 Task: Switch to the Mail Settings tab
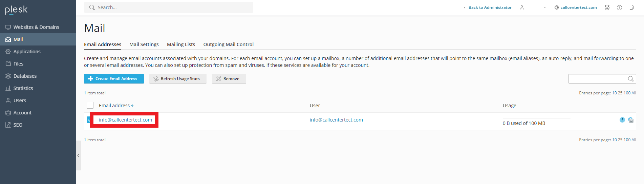(144, 44)
